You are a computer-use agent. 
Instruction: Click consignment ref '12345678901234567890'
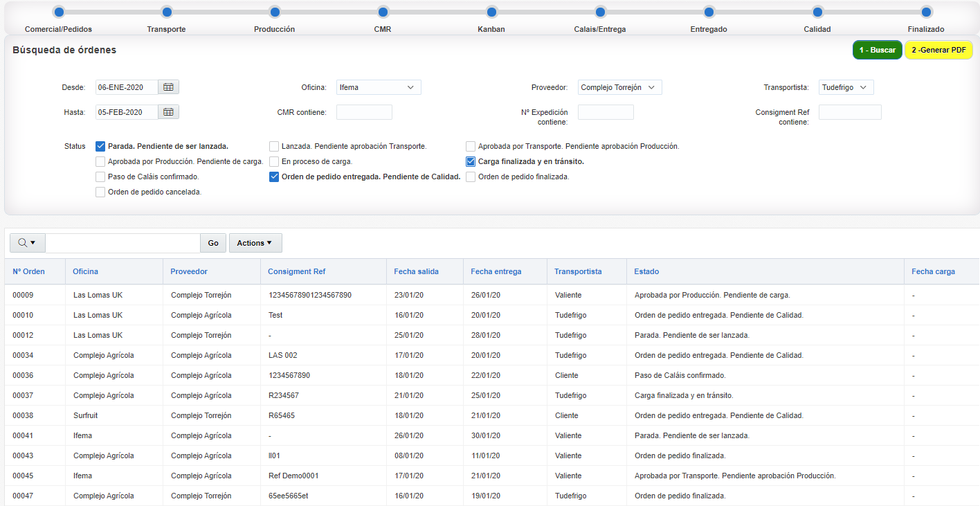point(310,295)
